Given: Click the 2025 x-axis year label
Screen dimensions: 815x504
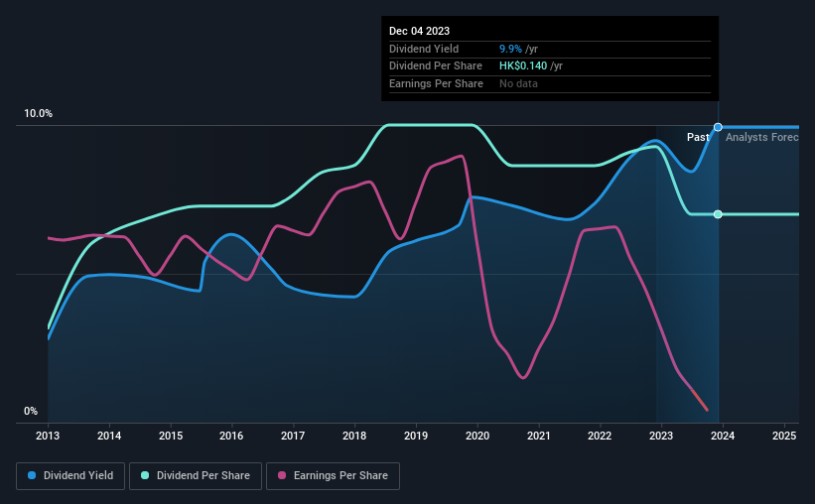Looking at the screenshot, I should tap(784, 436).
